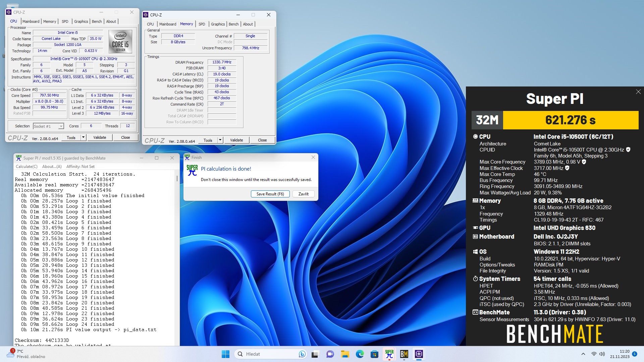This screenshot has height=362, width=644.
Task: Open Microsoft Store from the taskbar
Action: [x=374, y=354]
